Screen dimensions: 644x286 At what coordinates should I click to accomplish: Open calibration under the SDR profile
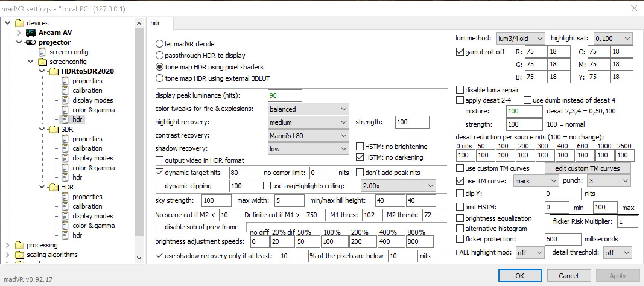point(87,148)
